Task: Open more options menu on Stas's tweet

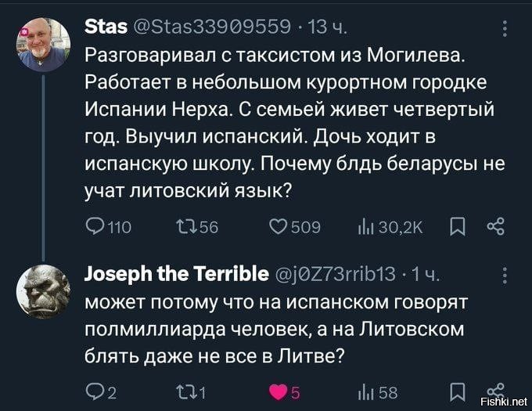Action: (505, 30)
